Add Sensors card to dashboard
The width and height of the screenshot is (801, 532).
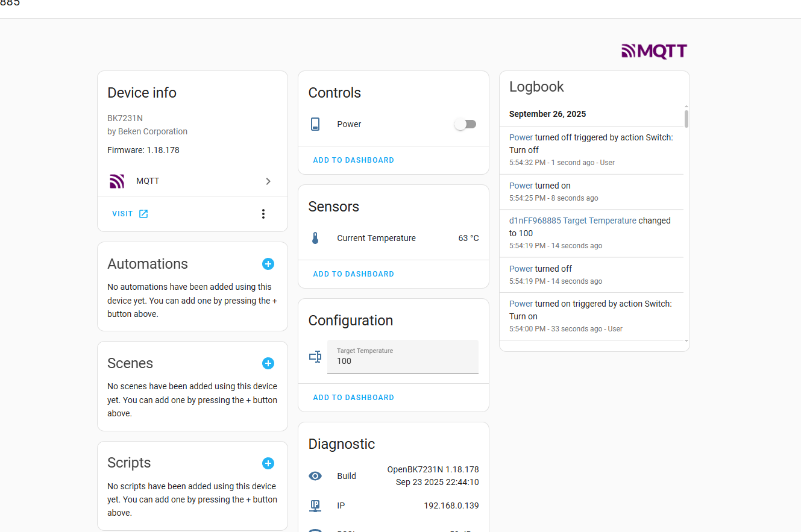tap(353, 274)
